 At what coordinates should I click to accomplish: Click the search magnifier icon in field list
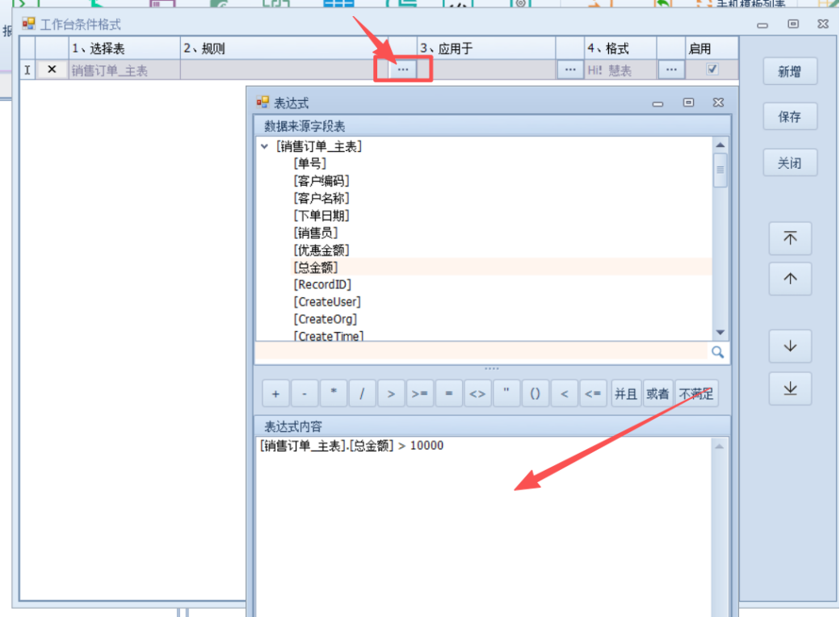(x=716, y=353)
